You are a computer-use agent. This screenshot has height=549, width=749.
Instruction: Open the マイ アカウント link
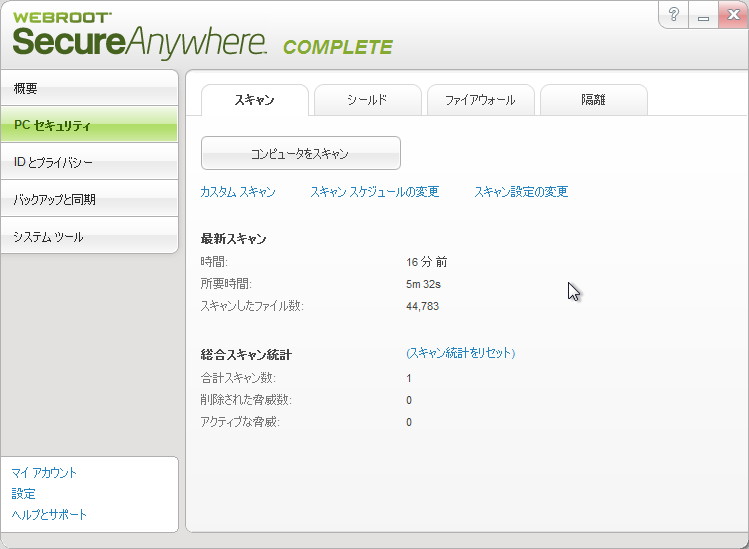[x=43, y=473]
